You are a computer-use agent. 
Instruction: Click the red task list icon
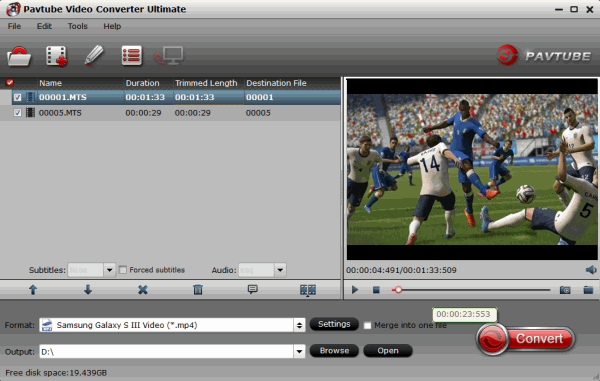click(131, 56)
